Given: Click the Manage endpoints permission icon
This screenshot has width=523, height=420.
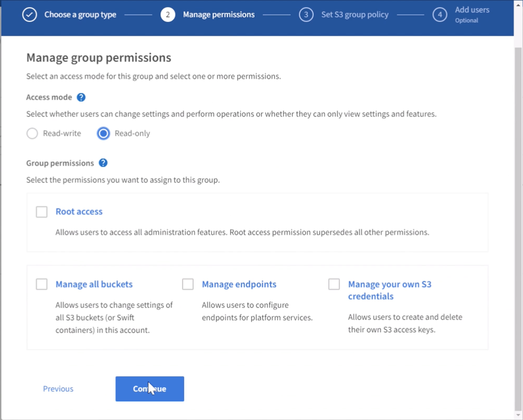Looking at the screenshot, I should pyautogui.click(x=187, y=284).
